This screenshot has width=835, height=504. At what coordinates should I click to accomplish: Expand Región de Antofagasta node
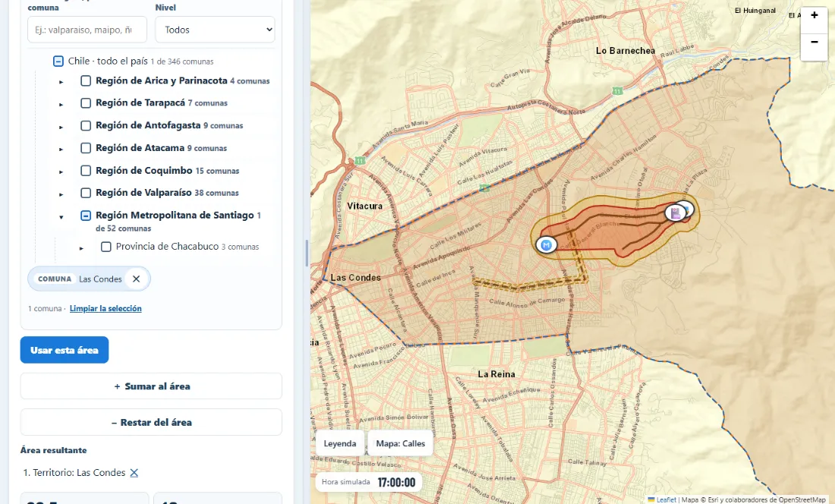tap(61, 127)
